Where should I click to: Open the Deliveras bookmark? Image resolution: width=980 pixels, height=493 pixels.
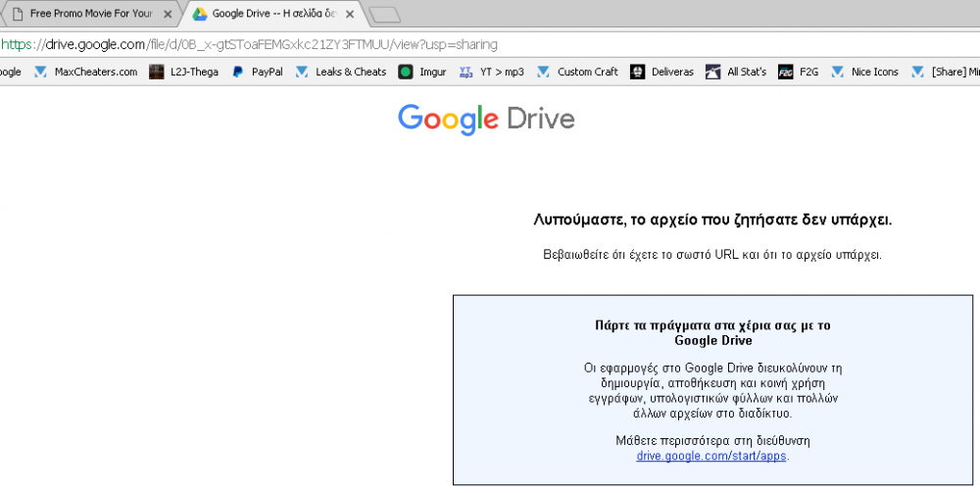pos(662,72)
